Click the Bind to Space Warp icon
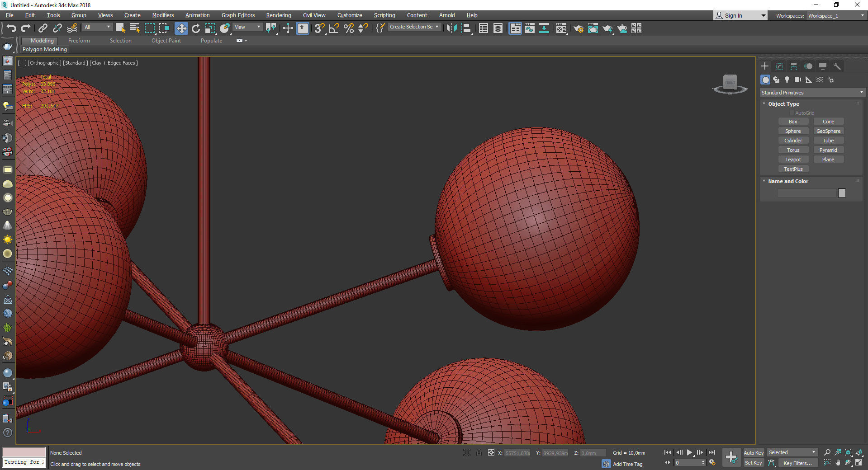868x470 pixels. point(72,28)
